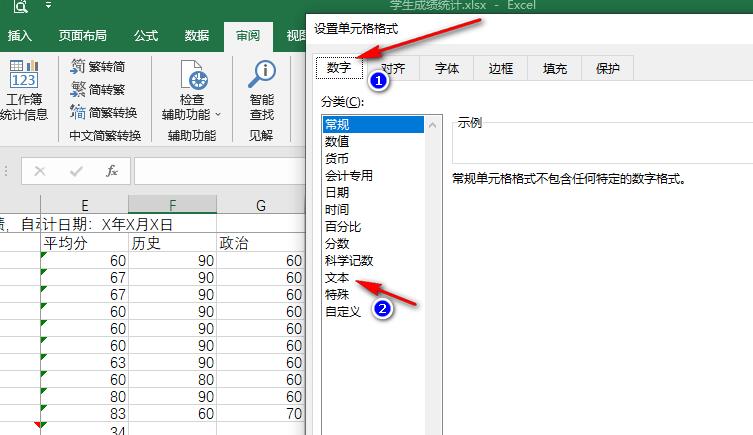Open the 插入 ribbon tab
This screenshot has height=435, width=753.
(x=19, y=36)
